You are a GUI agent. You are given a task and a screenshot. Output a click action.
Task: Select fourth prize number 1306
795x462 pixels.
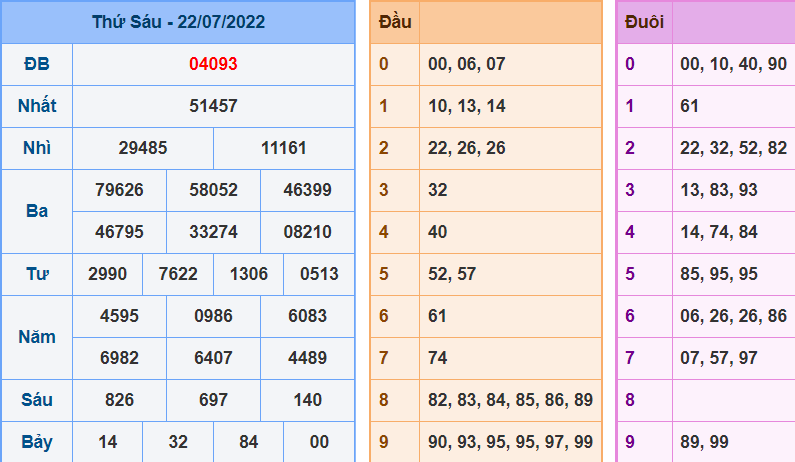tap(248, 274)
